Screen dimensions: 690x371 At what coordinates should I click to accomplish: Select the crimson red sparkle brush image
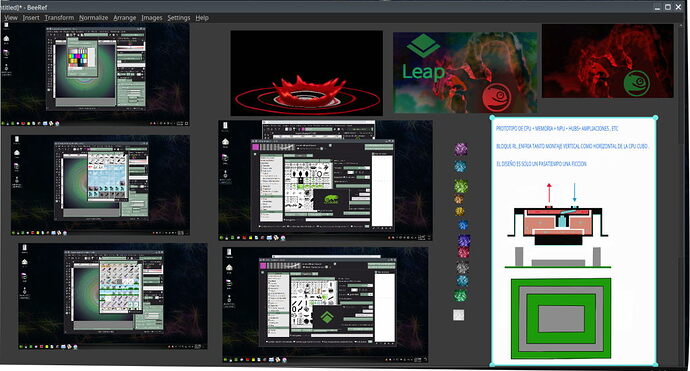pyautogui.click(x=463, y=252)
